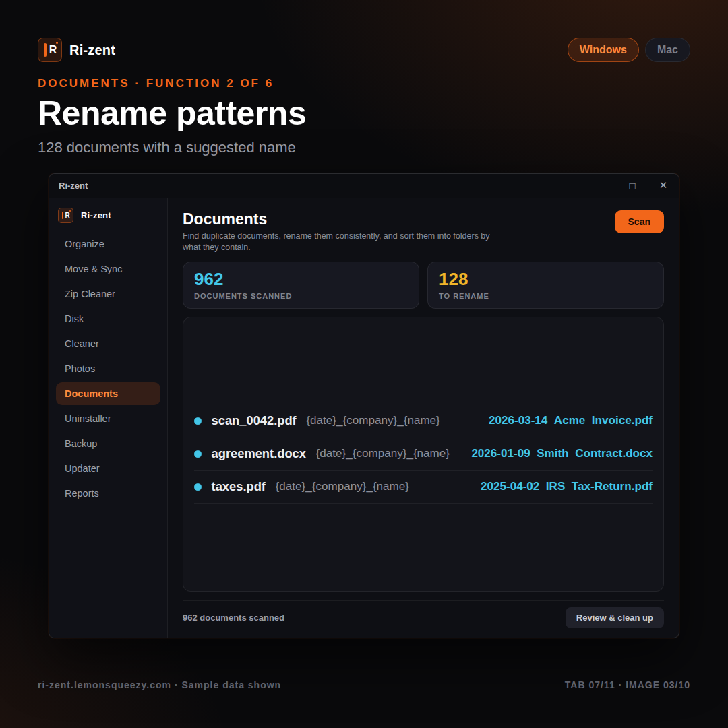The width and height of the screenshot is (728, 728).
Task: Switch to the Mac platform view
Action: [x=667, y=50]
